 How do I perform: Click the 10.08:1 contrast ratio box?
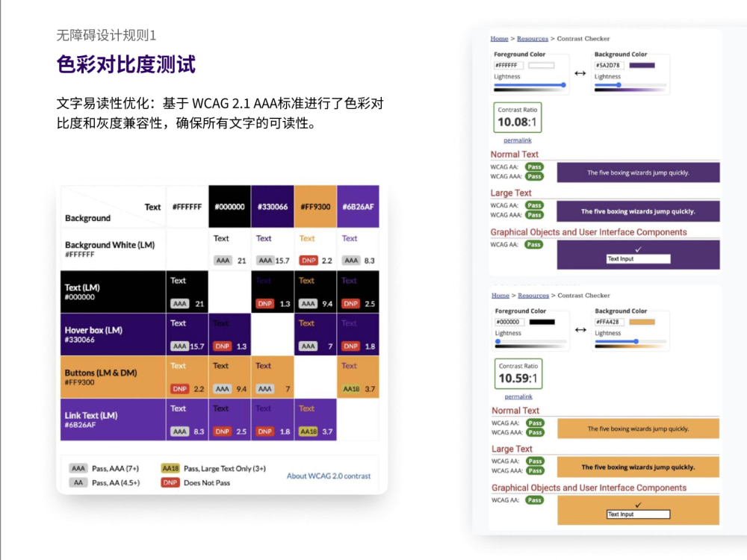(x=518, y=117)
